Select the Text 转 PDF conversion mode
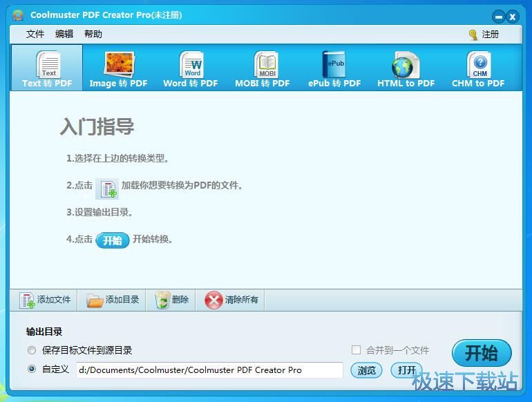Viewport: 532px width, 402px height. coord(47,68)
